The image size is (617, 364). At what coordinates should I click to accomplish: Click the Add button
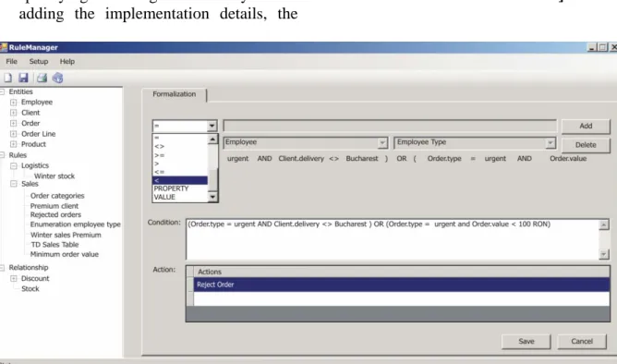coord(586,126)
